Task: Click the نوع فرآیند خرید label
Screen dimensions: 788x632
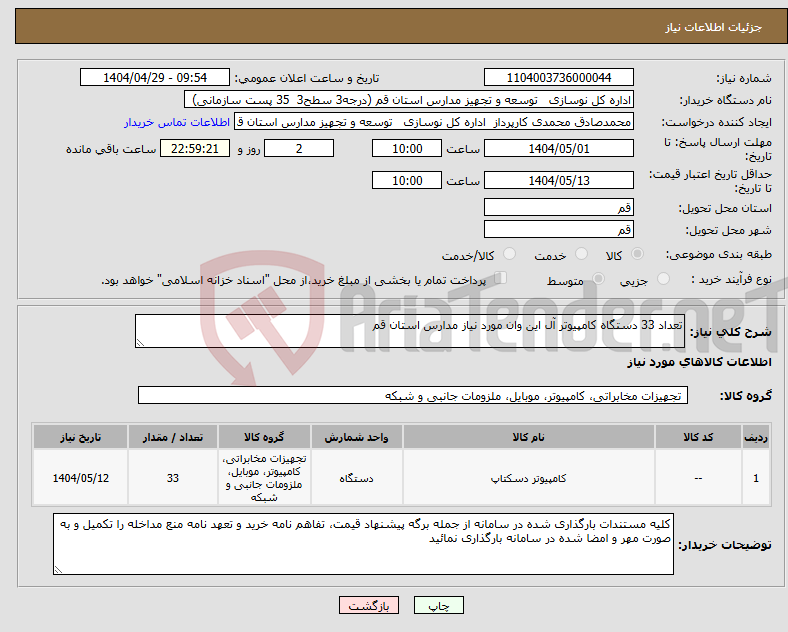Action: coord(731,279)
